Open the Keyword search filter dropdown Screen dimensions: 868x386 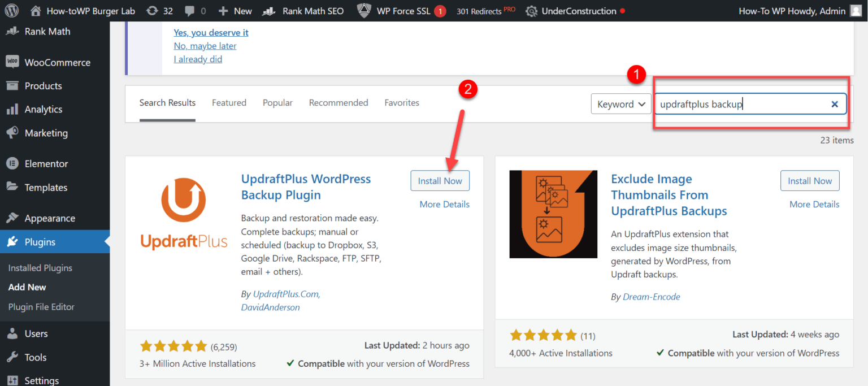pyautogui.click(x=620, y=103)
